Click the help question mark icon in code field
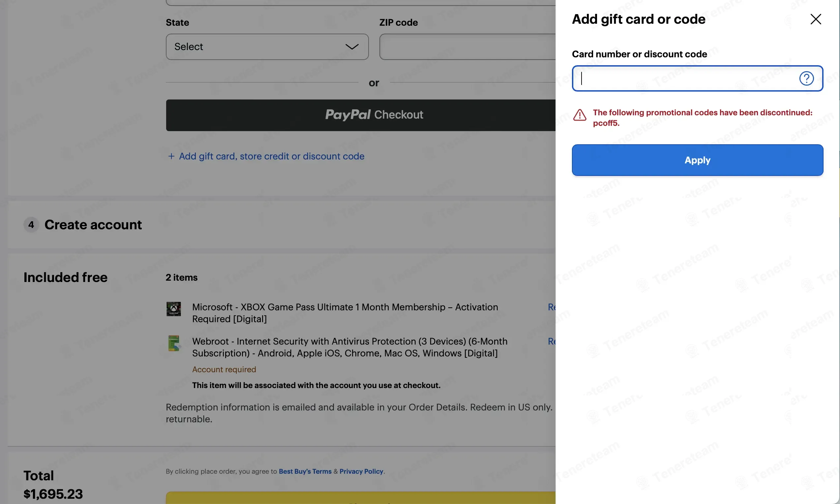 click(806, 78)
